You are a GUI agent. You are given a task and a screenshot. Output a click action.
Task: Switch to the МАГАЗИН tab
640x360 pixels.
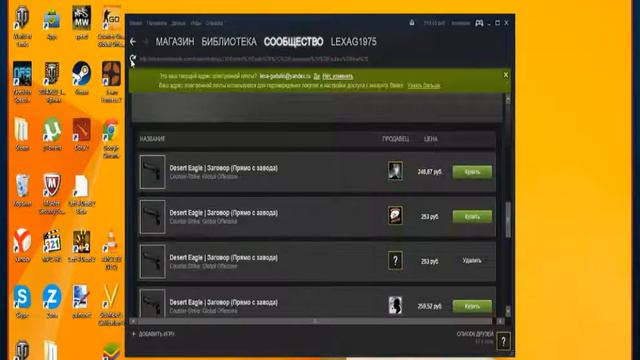tap(175, 42)
